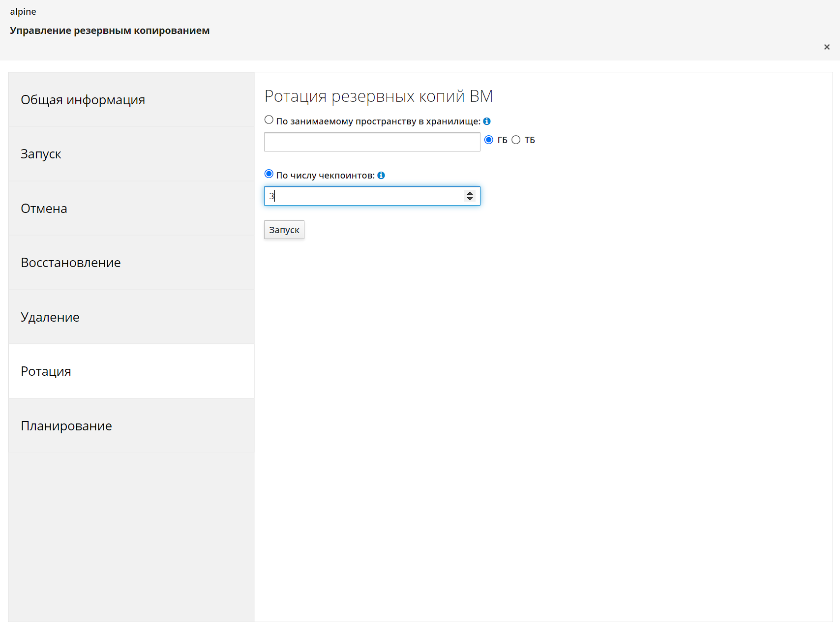The width and height of the screenshot is (840, 632).
Task: Choose ГБ as the size unit
Action: click(x=489, y=140)
